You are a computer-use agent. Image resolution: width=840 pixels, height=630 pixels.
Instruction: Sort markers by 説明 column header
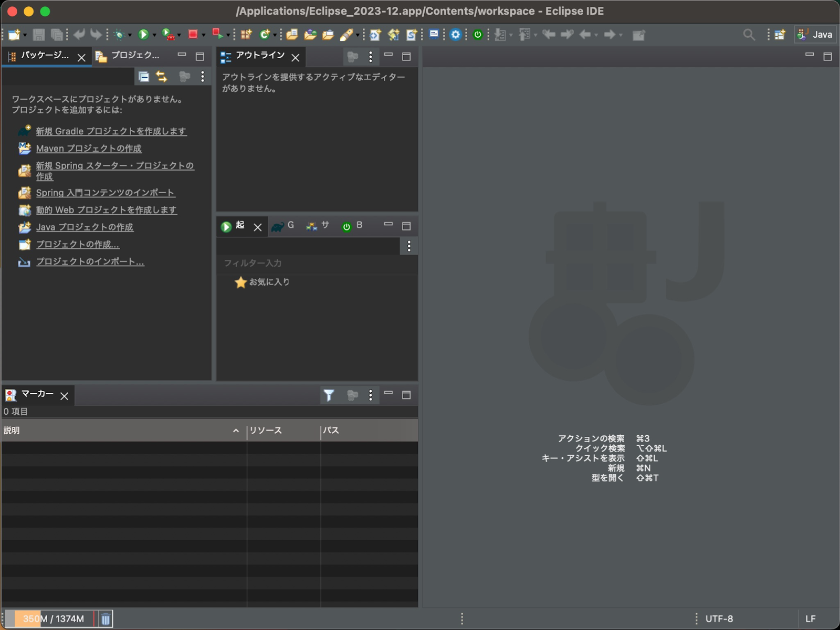tap(124, 430)
